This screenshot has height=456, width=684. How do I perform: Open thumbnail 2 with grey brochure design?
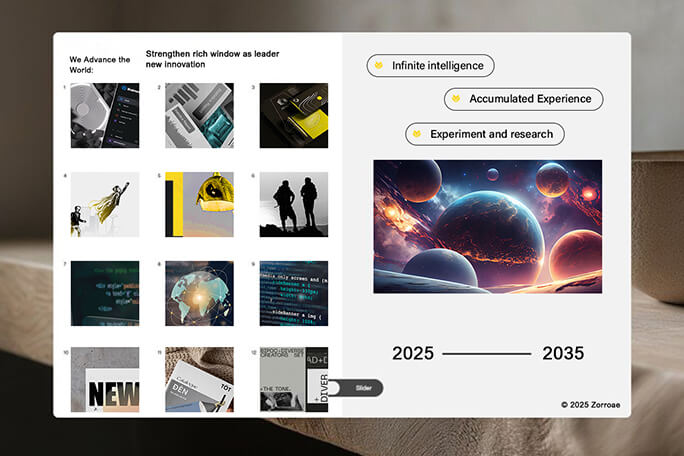(199, 116)
